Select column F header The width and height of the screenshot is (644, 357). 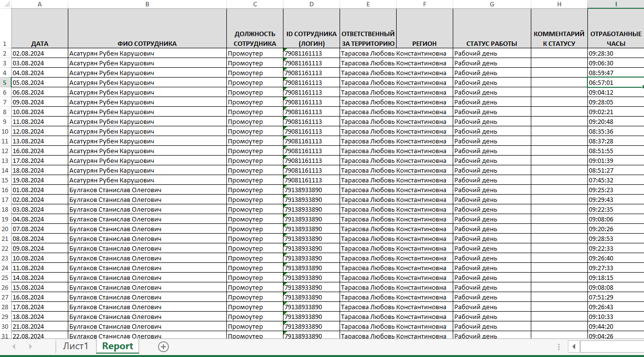(424, 4)
